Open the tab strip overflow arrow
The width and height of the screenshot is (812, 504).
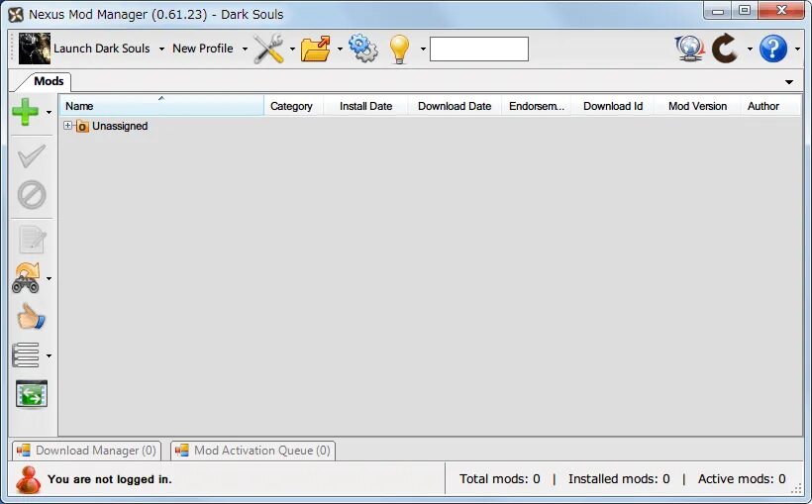click(788, 82)
